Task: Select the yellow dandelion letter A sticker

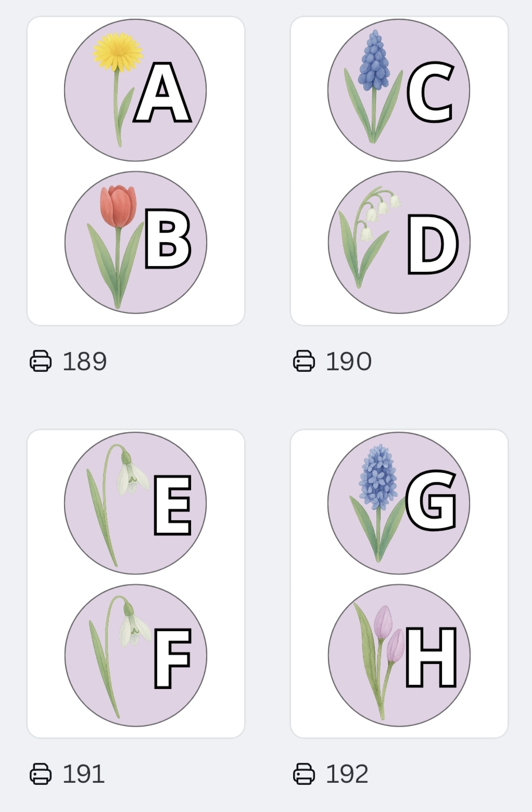Action: pyautogui.click(x=135, y=90)
